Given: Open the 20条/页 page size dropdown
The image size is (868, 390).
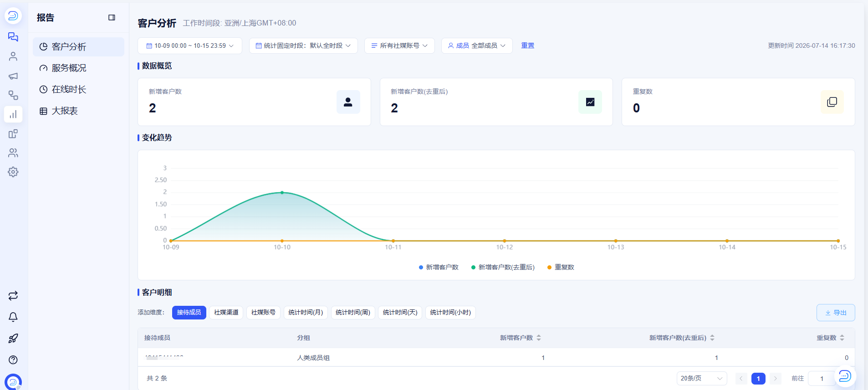Looking at the screenshot, I should 702,379.
